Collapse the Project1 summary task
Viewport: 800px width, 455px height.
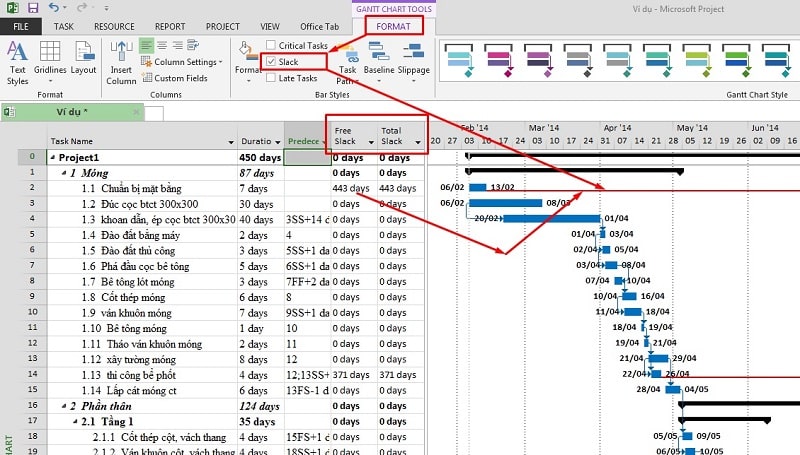pyautogui.click(x=54, y=158)
